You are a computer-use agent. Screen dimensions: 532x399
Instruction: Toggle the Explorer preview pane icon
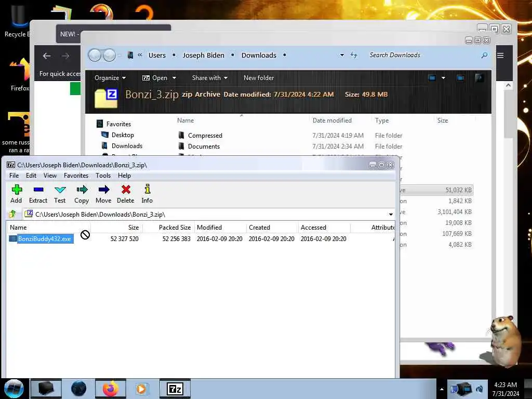tap(460, 78)
